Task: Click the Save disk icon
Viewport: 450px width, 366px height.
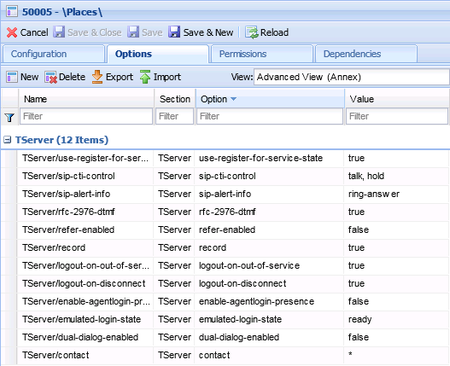Action: coord(134,32)
